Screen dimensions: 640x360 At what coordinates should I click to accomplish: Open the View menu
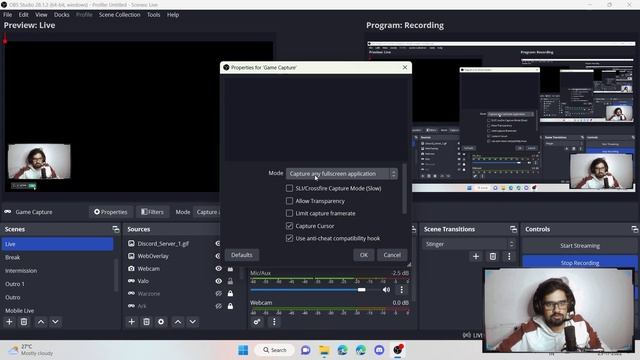41,15
